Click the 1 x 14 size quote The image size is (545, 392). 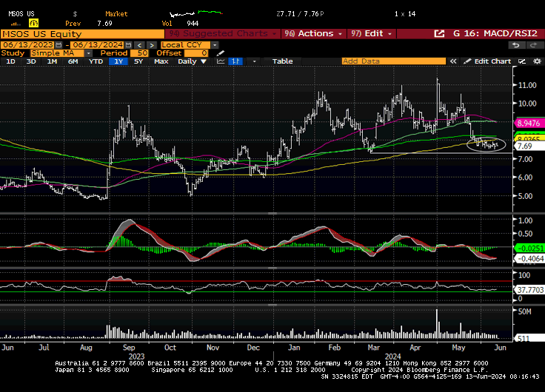click(405, 14)
